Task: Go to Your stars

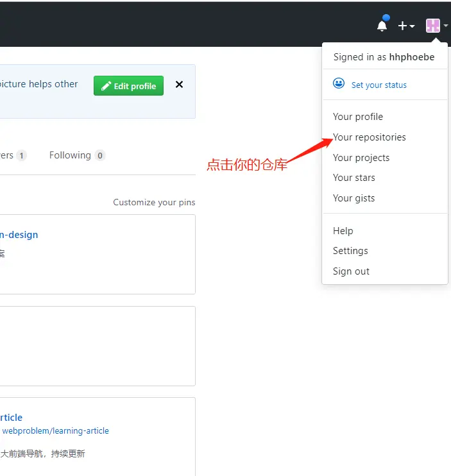Action: [354, 178]
